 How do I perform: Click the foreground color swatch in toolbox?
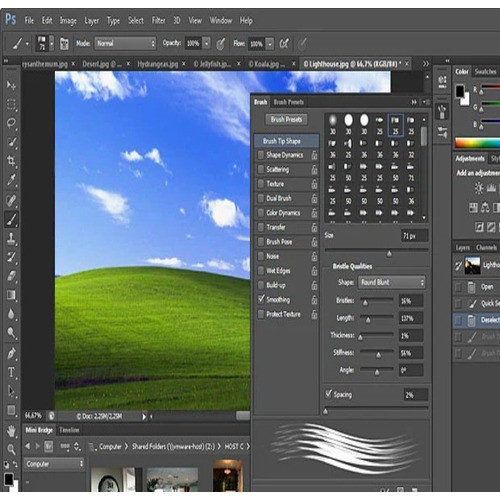[x=8, y=479]
